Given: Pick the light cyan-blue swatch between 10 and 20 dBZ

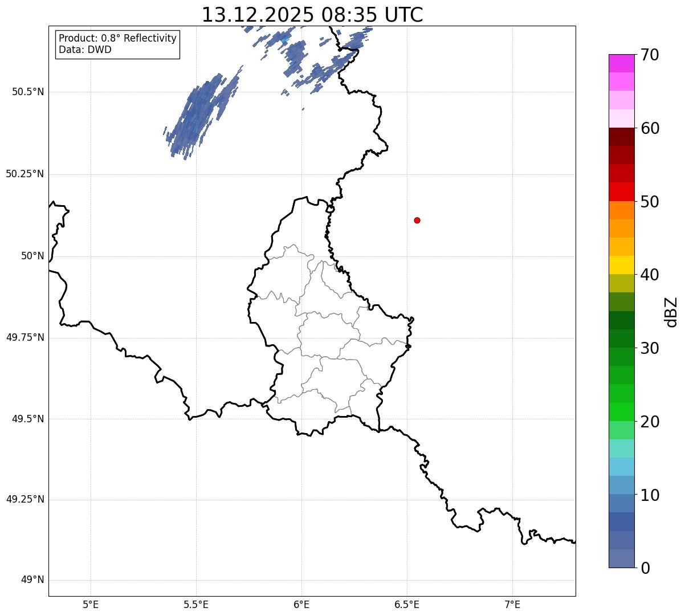Looking at the screenshot, I should coord(621,467).
